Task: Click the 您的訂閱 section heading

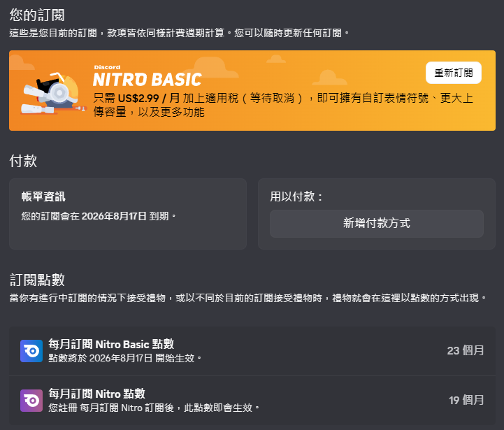Action: 37,15
